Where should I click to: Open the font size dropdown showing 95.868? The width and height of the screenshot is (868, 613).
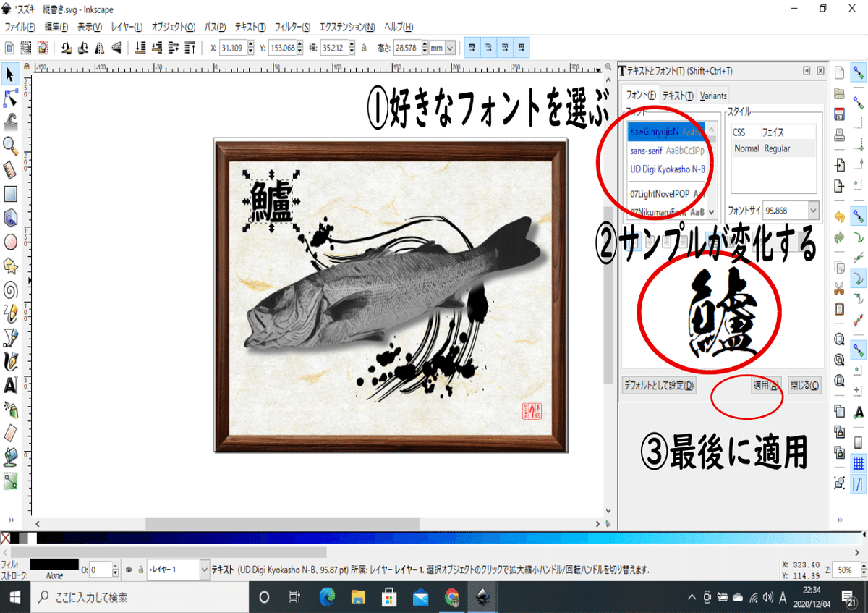[813, 209]
